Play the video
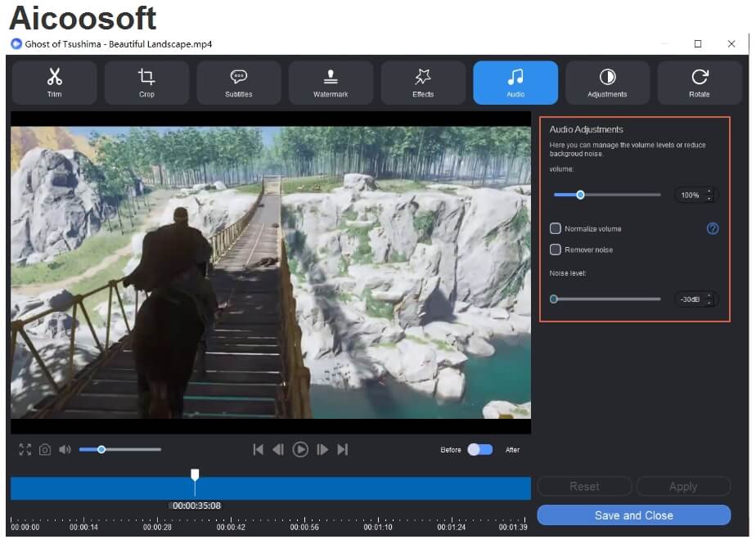 (x=300, y=449)
